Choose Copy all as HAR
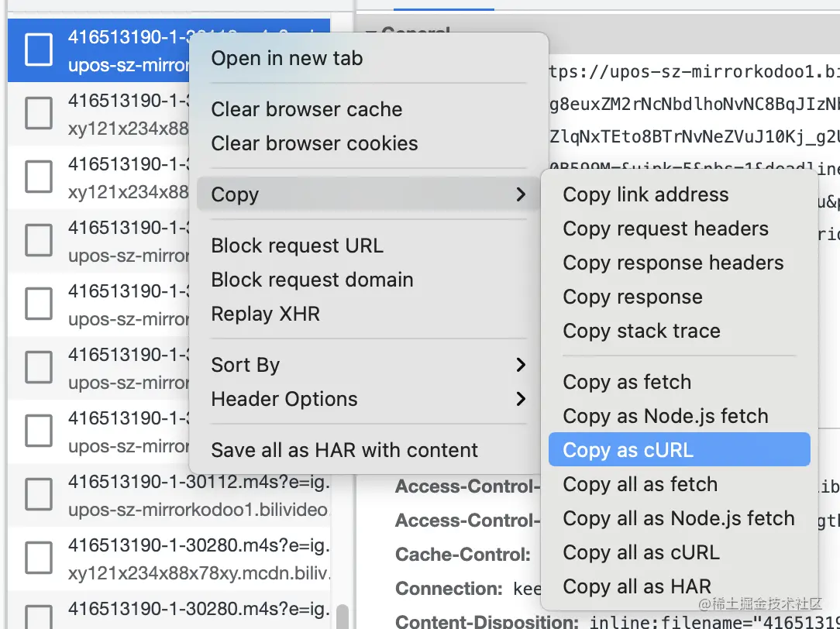Viewport: 840px width, 629px height. (x=637, y=586)
